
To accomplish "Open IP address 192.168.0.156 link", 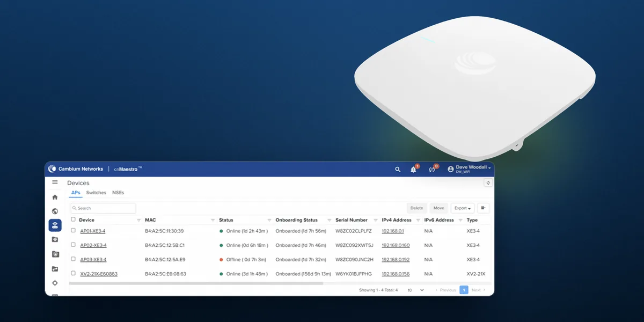I will pyautogui.click(x=396, y=274).
